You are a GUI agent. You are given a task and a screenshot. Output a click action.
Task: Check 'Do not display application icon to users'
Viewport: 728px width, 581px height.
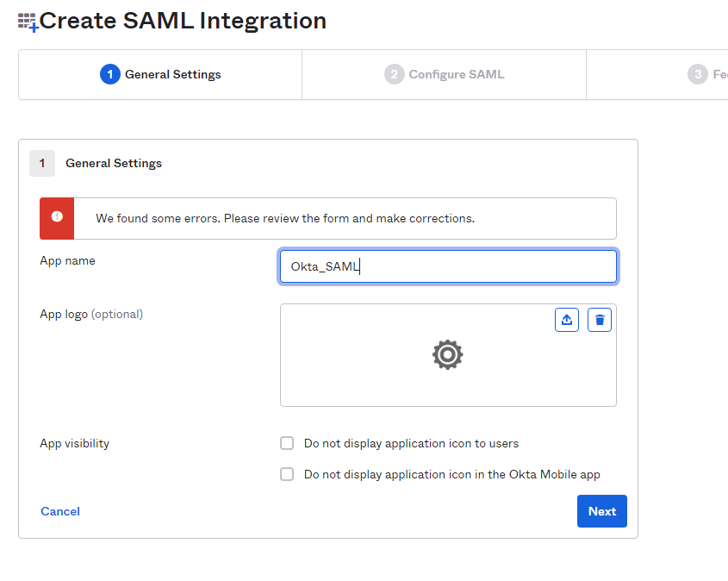pos(287,443)
